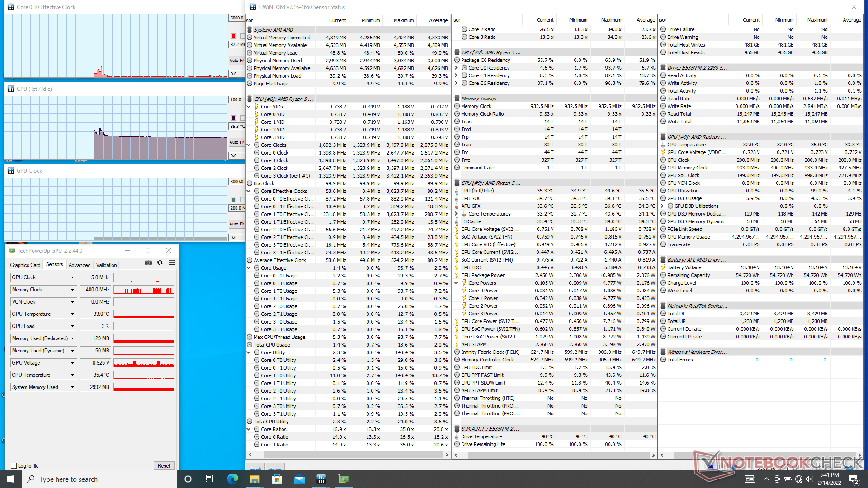
Task: Click the battery tray icon
Action: (788, 479)
